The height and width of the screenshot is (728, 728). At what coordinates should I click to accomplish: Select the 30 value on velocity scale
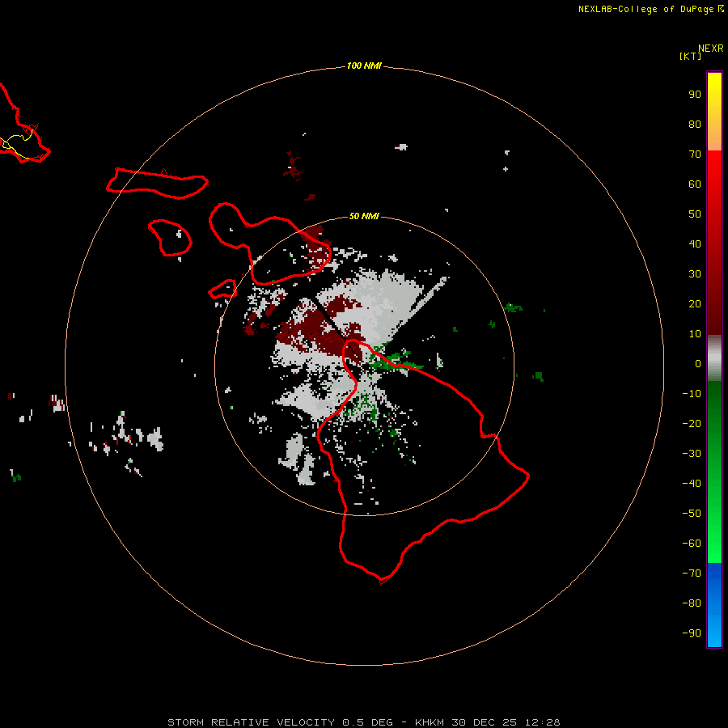pyautogui.click(x=695, y=274)
